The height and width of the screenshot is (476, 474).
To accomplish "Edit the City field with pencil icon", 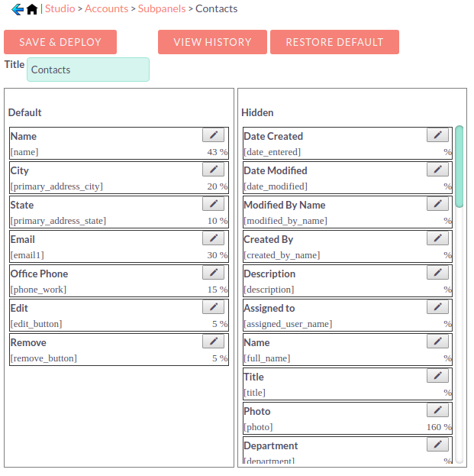I will (213, 170).
